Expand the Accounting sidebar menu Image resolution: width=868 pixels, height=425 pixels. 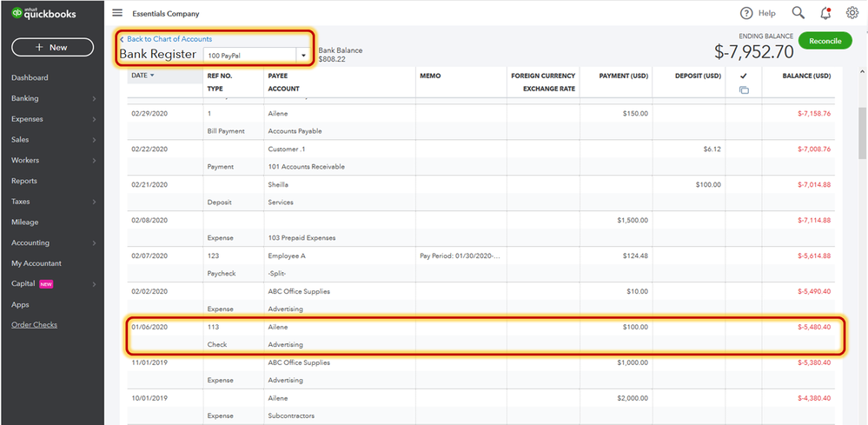point(53,242)
